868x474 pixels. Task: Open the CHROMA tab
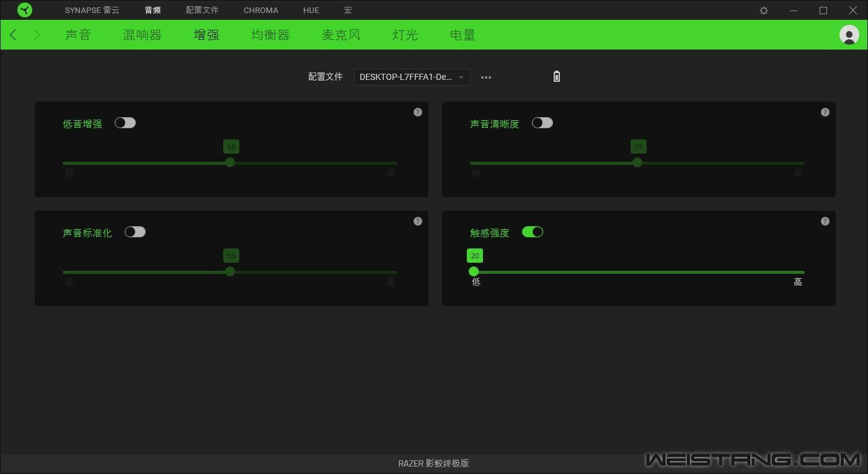(x=261, y=11)
